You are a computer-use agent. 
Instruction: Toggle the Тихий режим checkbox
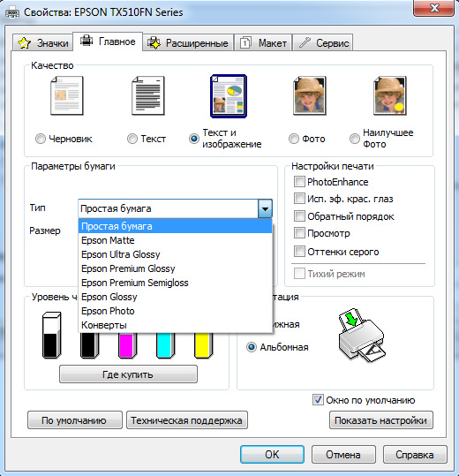point(299,274)
